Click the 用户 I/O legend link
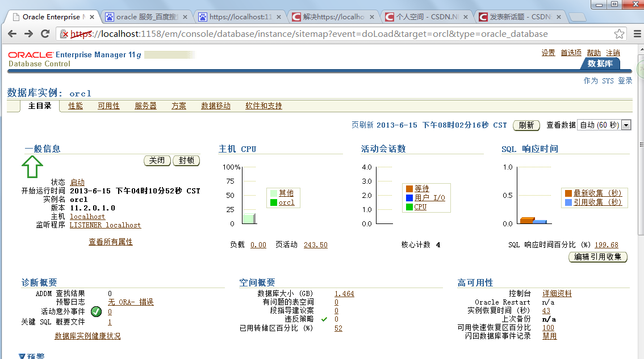Viewport: 644px width, 359px height. (x=429, y=198)
